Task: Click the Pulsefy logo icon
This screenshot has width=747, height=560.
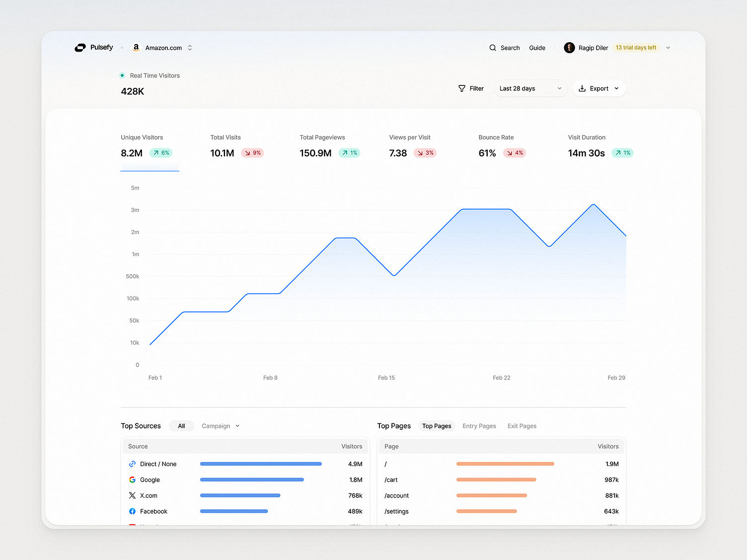Action: point(80,48)
